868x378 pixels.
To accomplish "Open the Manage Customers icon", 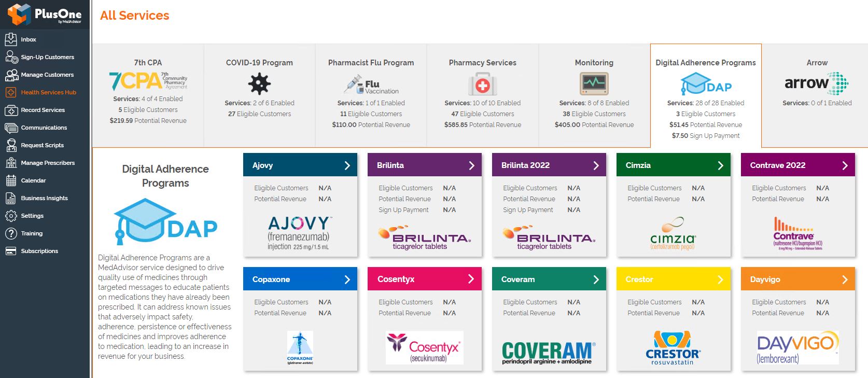I will 11,75.
